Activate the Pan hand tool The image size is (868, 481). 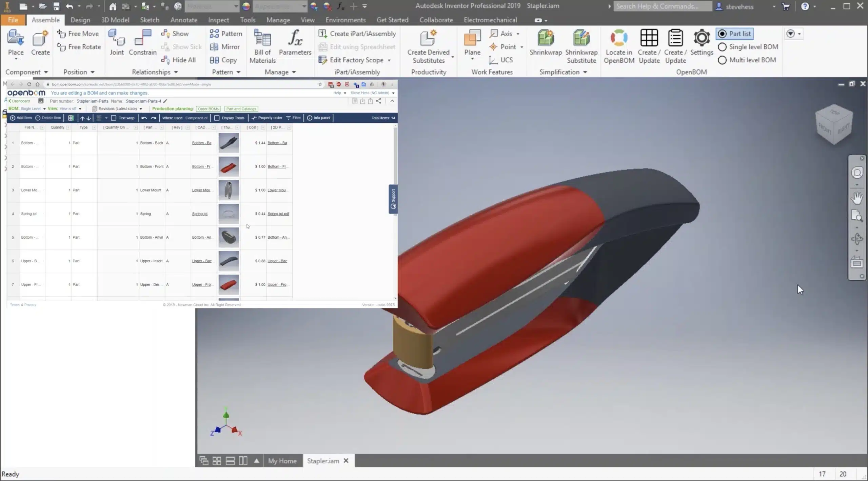tap(857, 198)
